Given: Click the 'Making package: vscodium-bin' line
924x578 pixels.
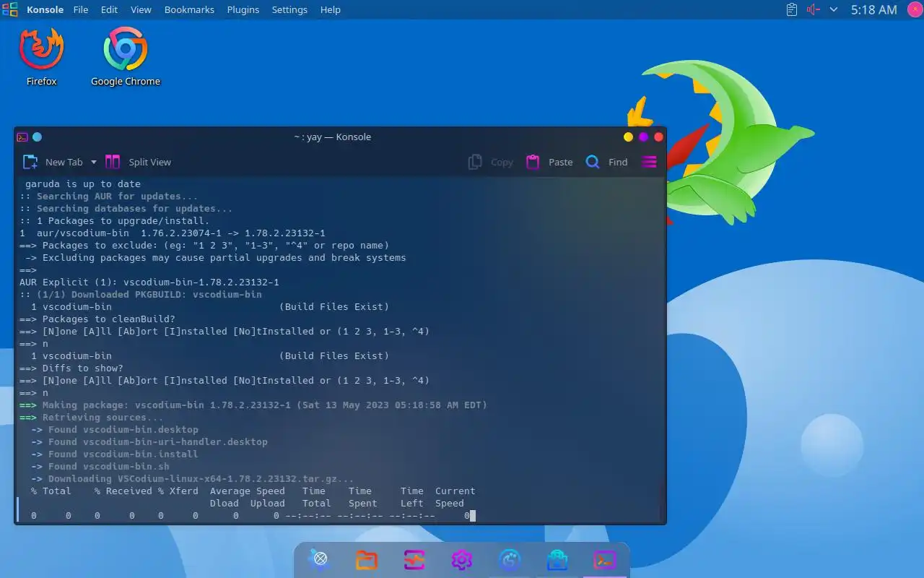Looking at the screenshot, I should (x=253, y=405).
